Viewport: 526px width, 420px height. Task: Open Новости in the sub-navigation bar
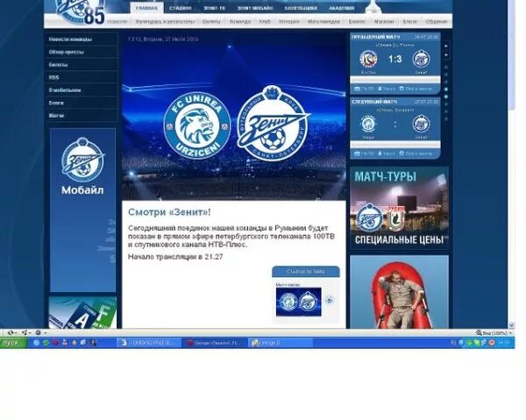117,21
